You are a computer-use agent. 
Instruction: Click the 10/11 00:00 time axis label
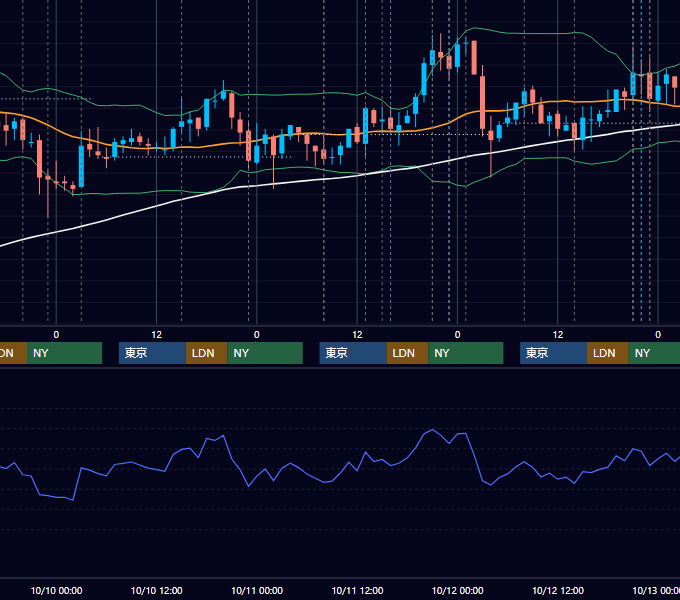click(x=257, y=590)
